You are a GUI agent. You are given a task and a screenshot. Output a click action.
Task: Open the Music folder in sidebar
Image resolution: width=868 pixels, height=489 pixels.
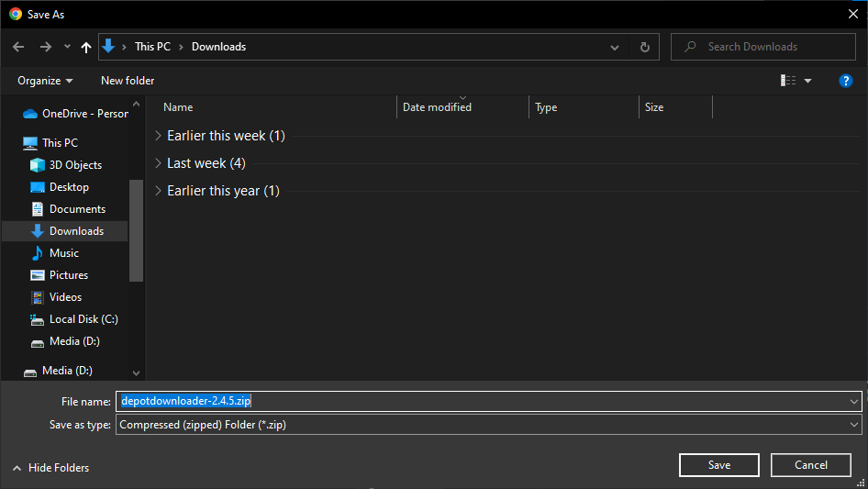coord(63,253)
